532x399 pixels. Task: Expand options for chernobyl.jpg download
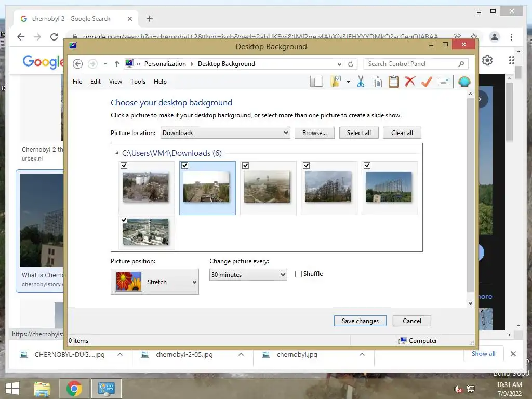362,354
